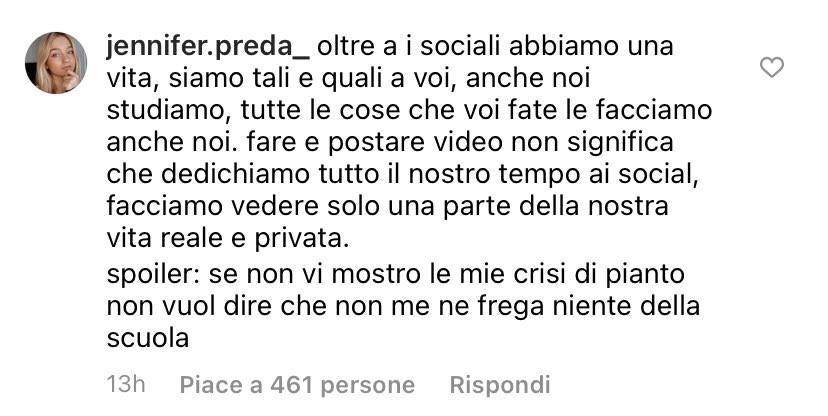Click the word 'studiamo,' in the comment
The height and width of the screenshot is (416, 828).
click(170, 111)
